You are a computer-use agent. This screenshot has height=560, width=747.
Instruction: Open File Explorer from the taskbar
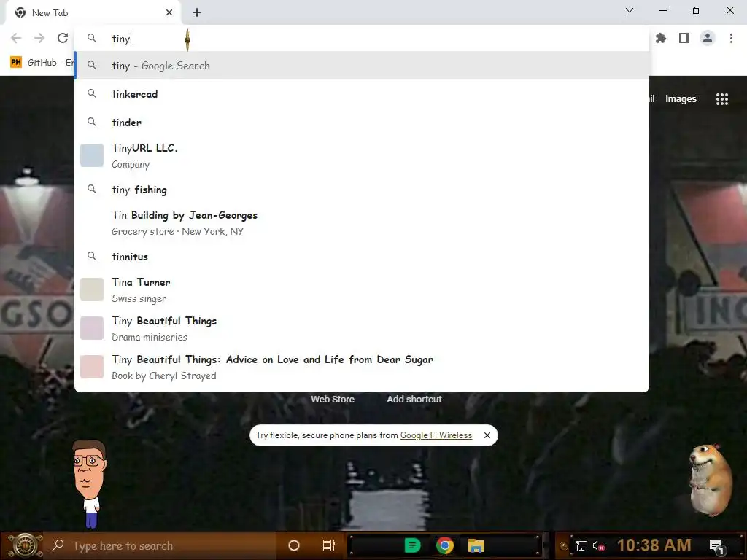point(476,545)
